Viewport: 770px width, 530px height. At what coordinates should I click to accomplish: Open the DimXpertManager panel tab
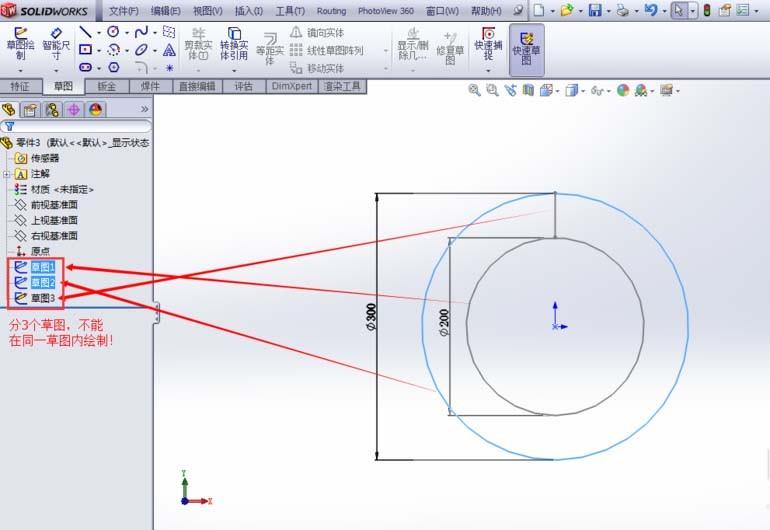click(74, 109)
